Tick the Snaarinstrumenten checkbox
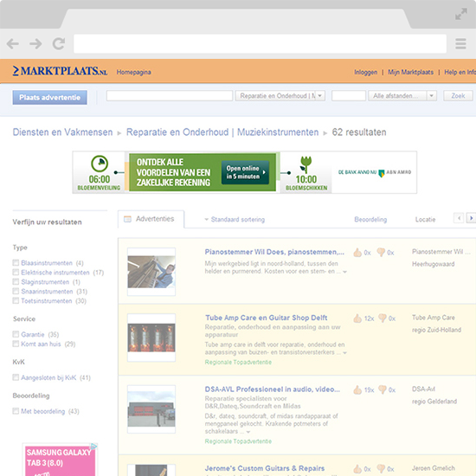Screen dimensions: 476x476 coord(16,291)
